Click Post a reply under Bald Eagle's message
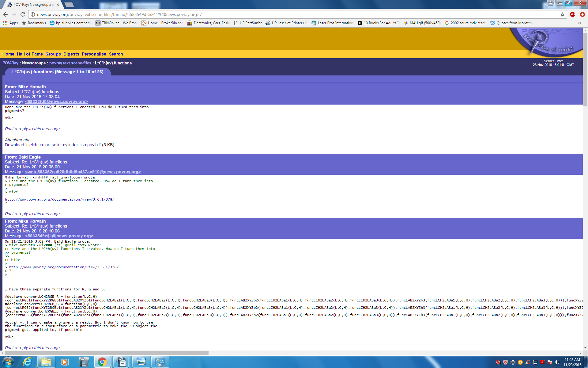Screen dimensions: 588x368 (32, 214)
